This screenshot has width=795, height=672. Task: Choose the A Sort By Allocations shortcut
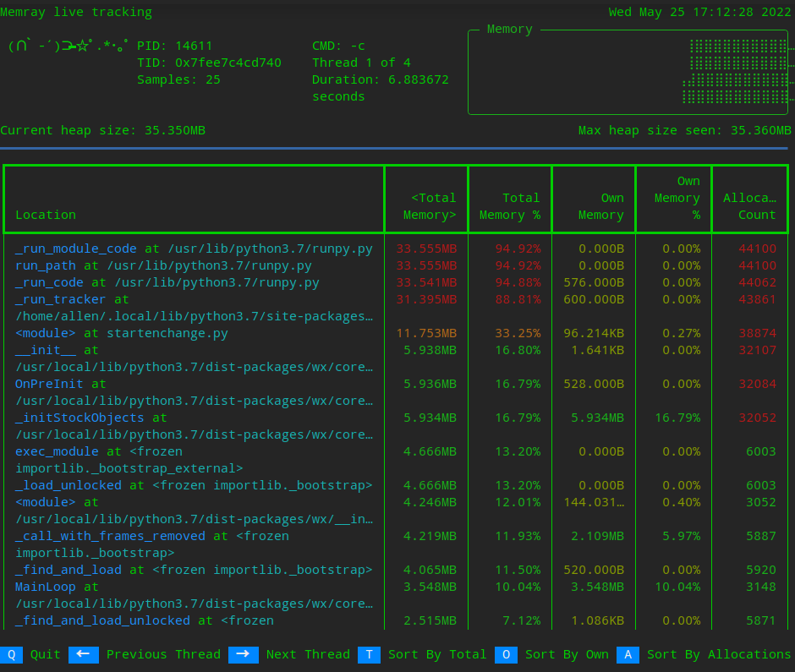pos(704,655)
